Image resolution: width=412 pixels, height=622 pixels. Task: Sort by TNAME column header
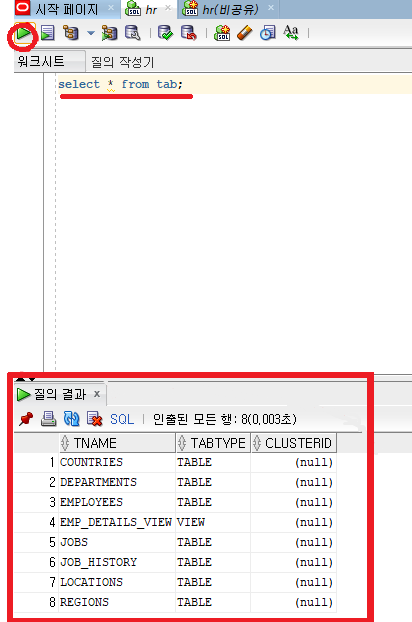117,443
